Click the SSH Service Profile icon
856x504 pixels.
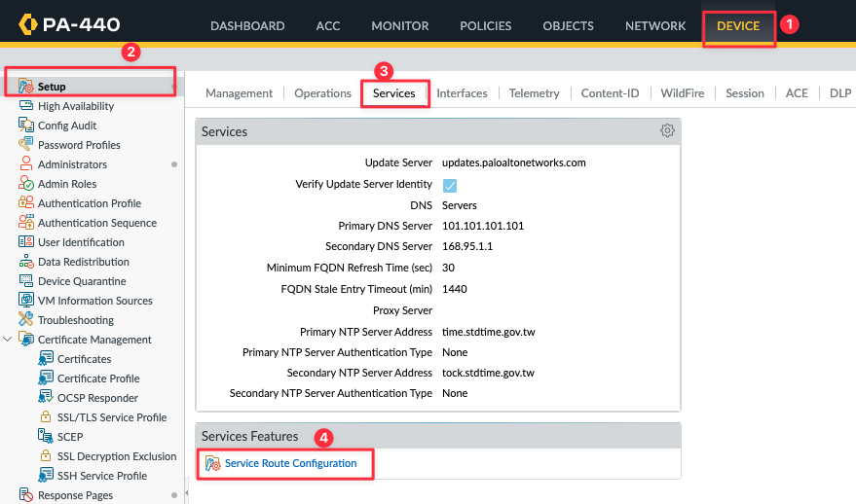tap(46, 475)
